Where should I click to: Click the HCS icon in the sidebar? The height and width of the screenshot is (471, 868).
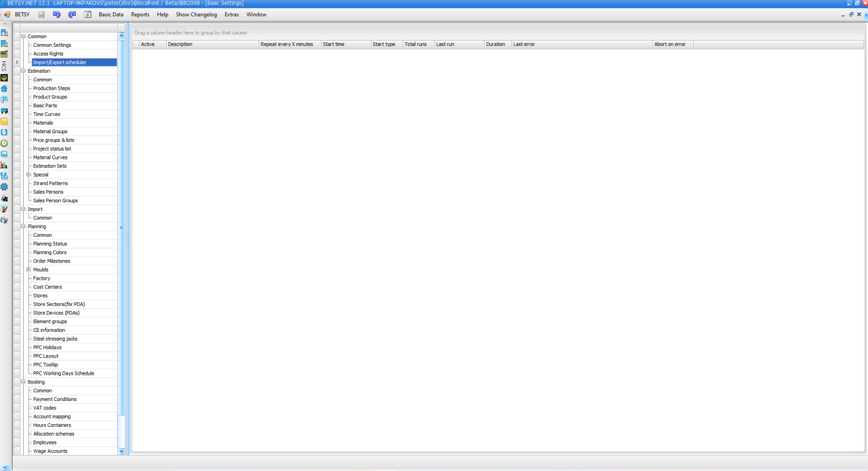(x=4, y=66)
